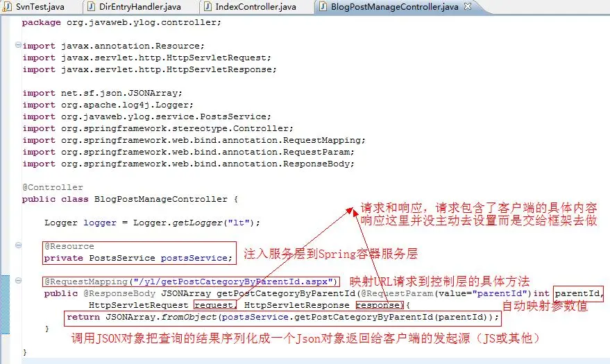The height and width of the screenshot is (364, 610).
Task: Click the underlined request parameter
Action: (x=215, y=305)
